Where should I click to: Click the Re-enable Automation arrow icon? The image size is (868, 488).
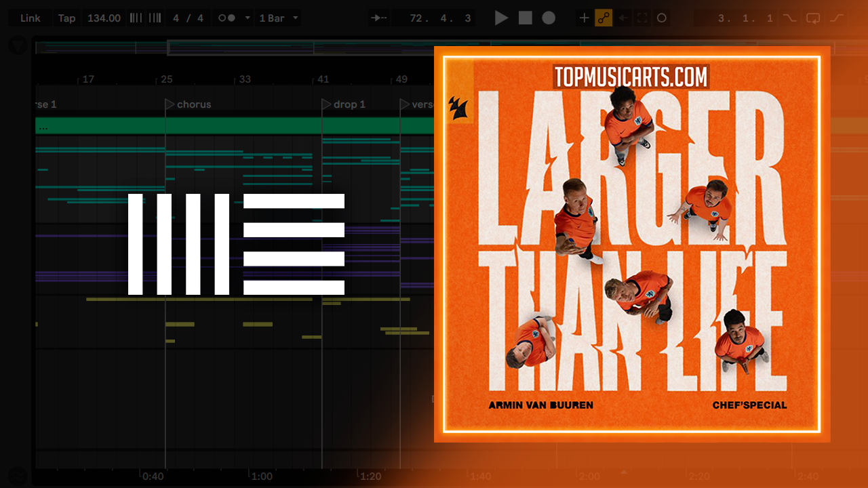[x=623, y=18]
